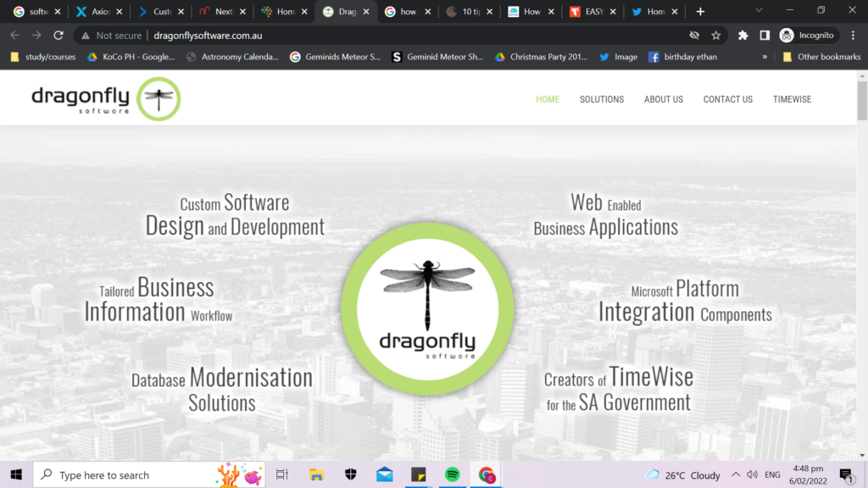Click the taskbar search box

pos(149,474)
